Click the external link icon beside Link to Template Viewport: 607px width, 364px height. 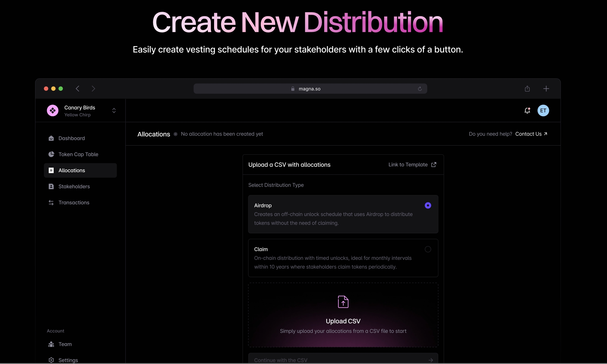tap(434, 165)
